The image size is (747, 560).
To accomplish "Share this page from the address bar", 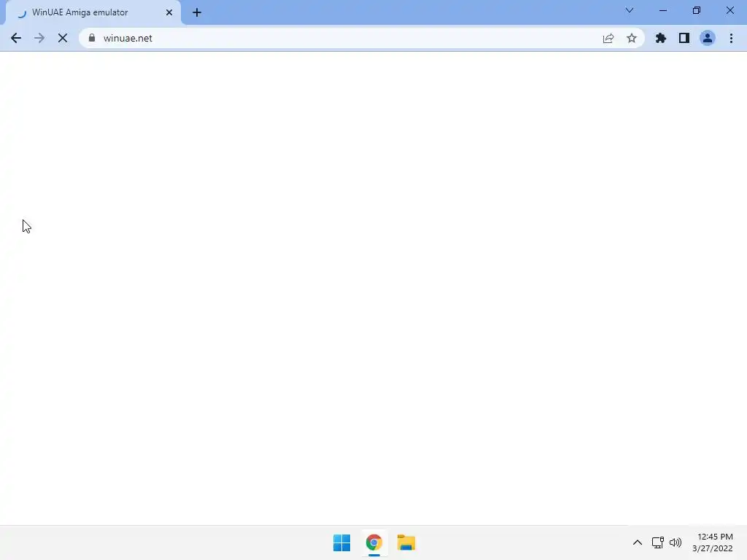I will click(x=608, y=38).
